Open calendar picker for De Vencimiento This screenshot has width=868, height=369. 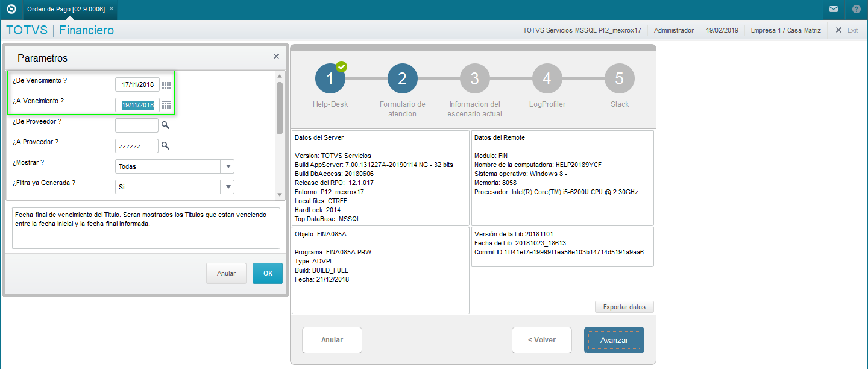point(167,85)
